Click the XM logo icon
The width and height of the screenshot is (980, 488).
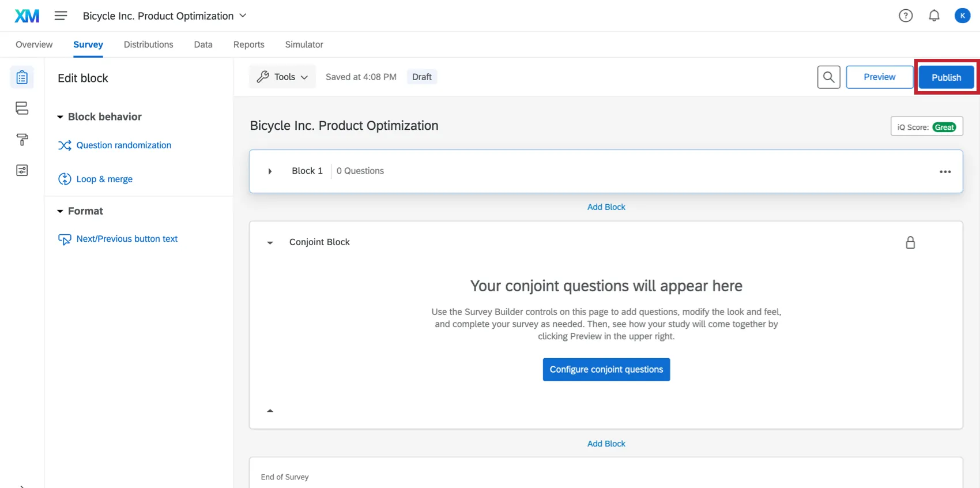[27, 16]
